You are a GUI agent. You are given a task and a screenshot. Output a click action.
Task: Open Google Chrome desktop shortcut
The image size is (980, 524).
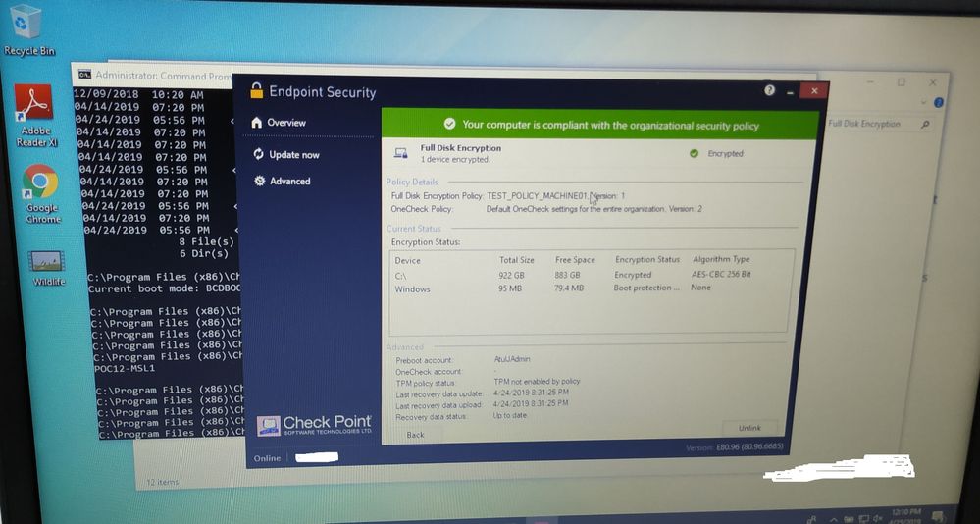pos(41,183)
